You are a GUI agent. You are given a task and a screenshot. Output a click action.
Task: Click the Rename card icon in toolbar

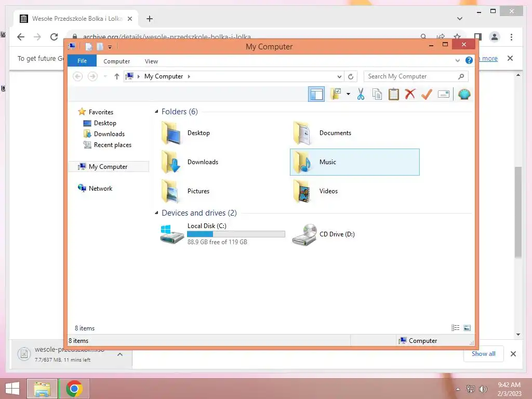click(444, 94)
